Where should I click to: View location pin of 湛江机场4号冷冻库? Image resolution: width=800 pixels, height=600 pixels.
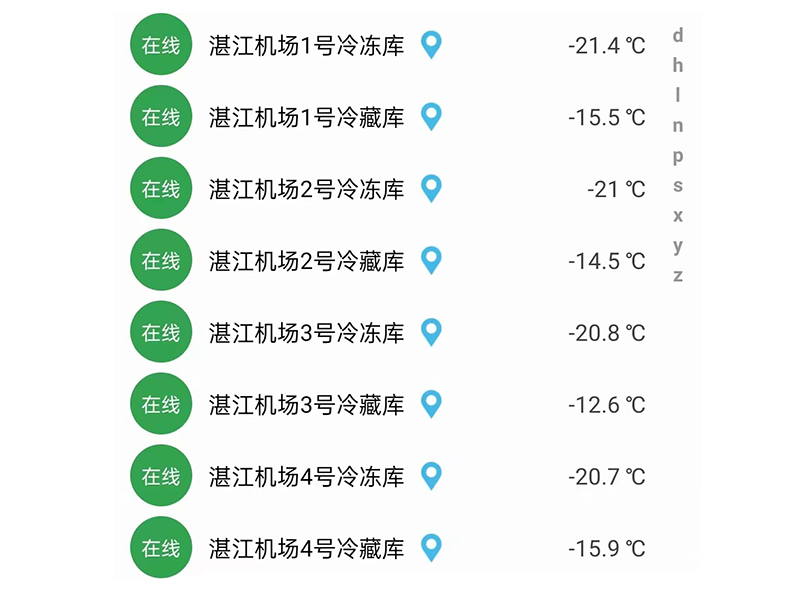coord(431,477)
